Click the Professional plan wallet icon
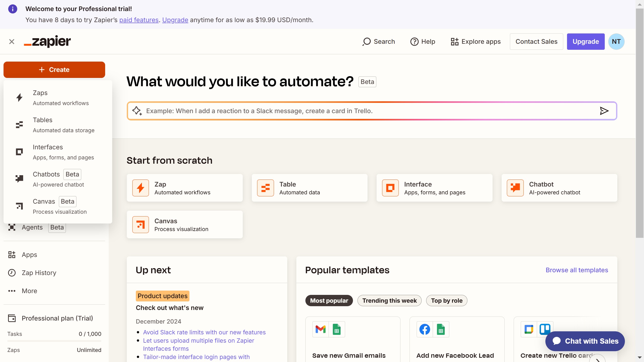644x362 pixels. (x=12, y=318)
